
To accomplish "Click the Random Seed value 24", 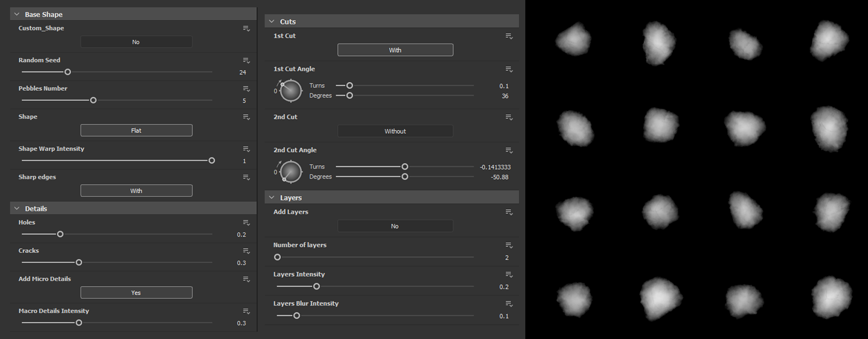I will click(243, 72).
